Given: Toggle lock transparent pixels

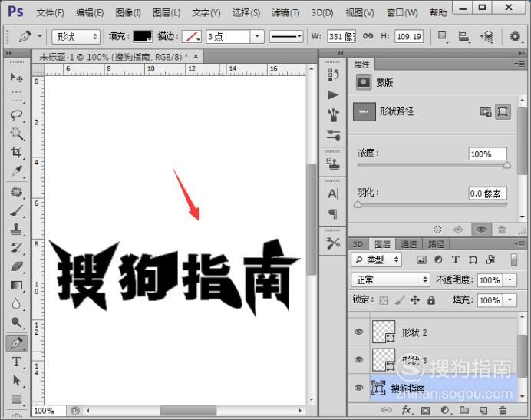Looking at the screenshot, I should click(384, 300).
